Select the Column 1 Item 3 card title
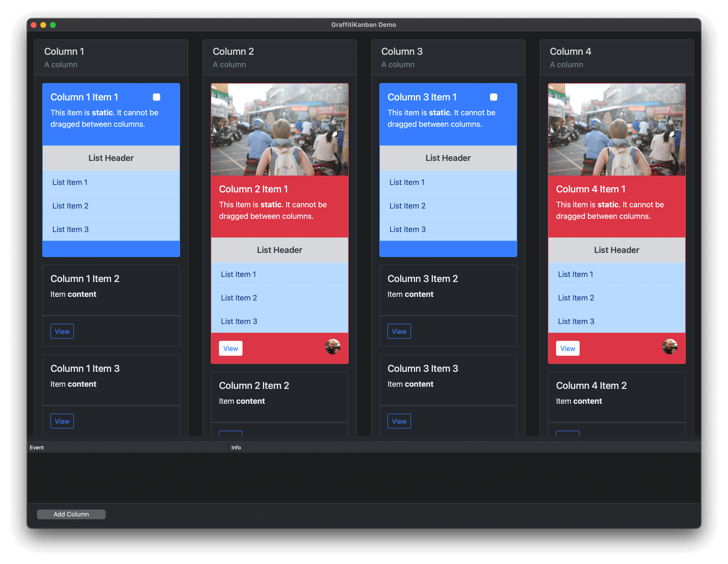This screenshot has height=564, width=728. click(85, 368)
